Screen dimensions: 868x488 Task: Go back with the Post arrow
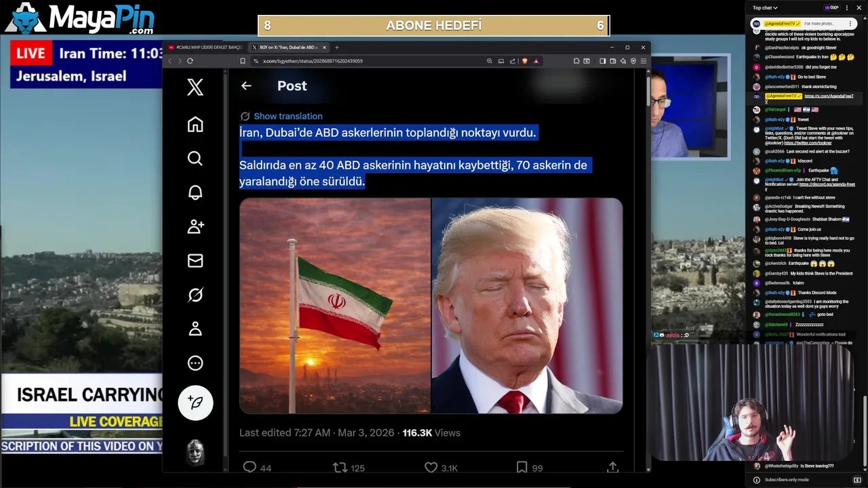click(x=246, y=86)
